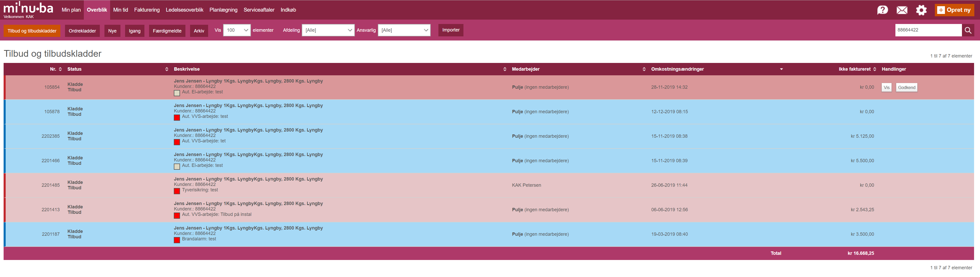The image size is (980, 277).
Task: Click the Importer button
Action: coord(451,30)
